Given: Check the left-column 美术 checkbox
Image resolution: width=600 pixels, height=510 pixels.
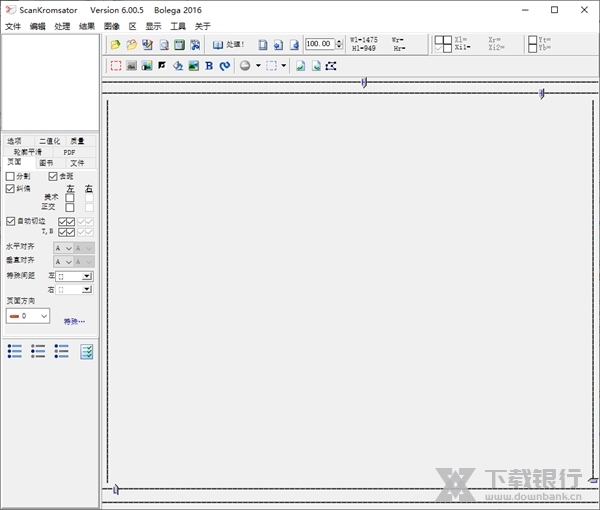Looking at the screenshot, I should [70, 198].
